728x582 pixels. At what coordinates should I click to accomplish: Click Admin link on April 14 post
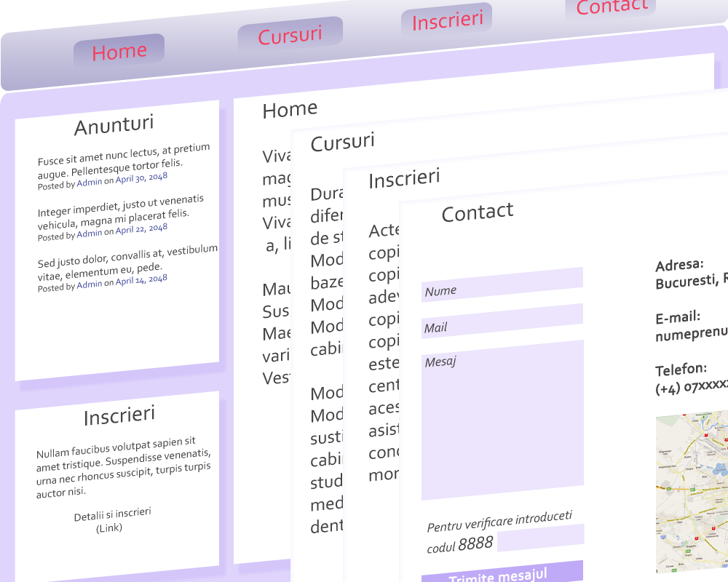click(x=89, y=284)
